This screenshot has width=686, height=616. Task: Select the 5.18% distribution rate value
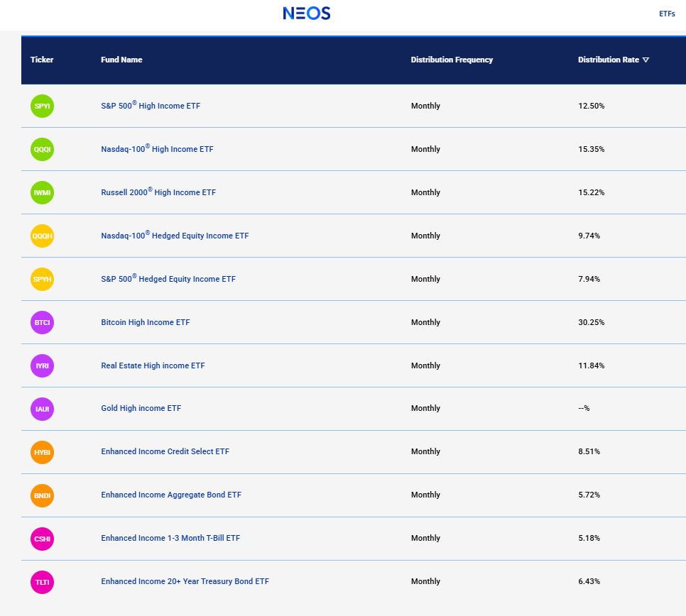point(589,538)
